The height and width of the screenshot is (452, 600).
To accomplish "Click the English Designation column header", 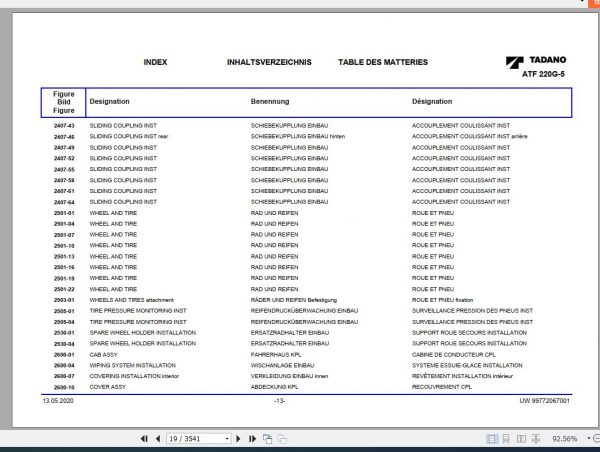I will pyautogui.click(x=109, y=101).
